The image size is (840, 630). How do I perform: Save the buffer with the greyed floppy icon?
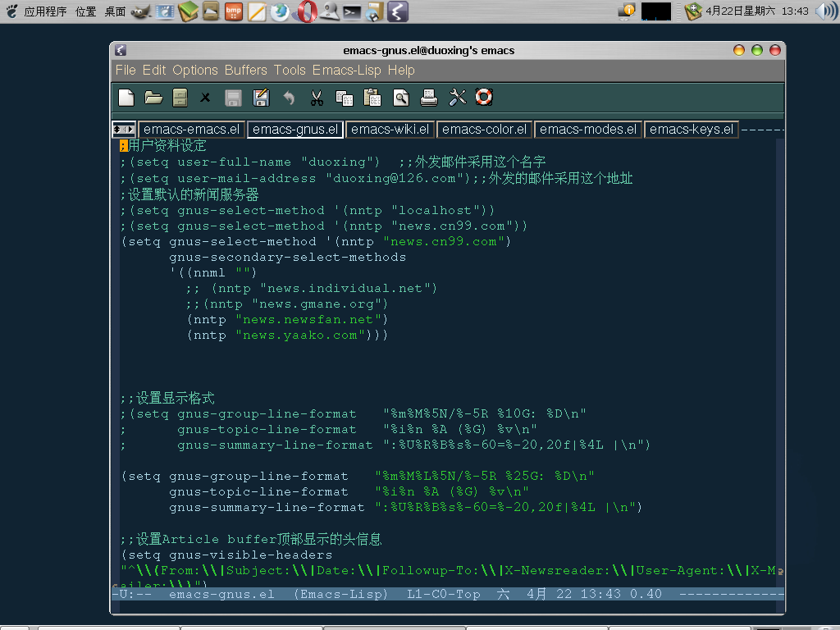[x=233, y=98]
